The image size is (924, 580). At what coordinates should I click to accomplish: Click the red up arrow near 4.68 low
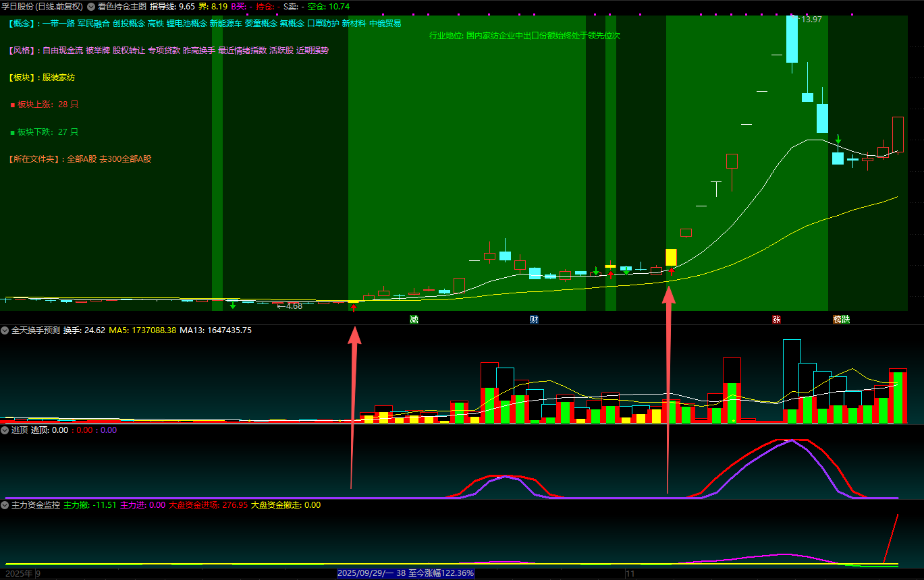(353, 308)
